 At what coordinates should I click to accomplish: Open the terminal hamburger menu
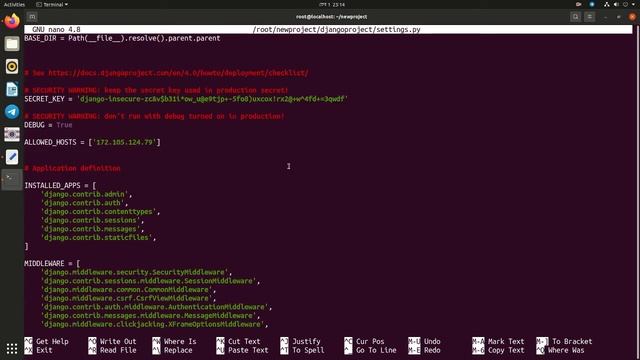[x=589, y=17]
